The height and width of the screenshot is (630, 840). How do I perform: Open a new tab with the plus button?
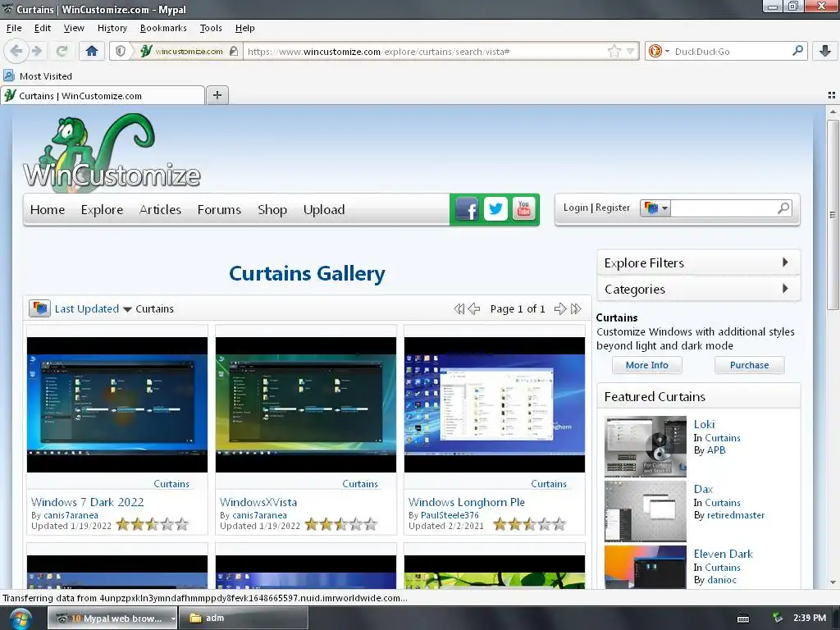coord(217,95)
